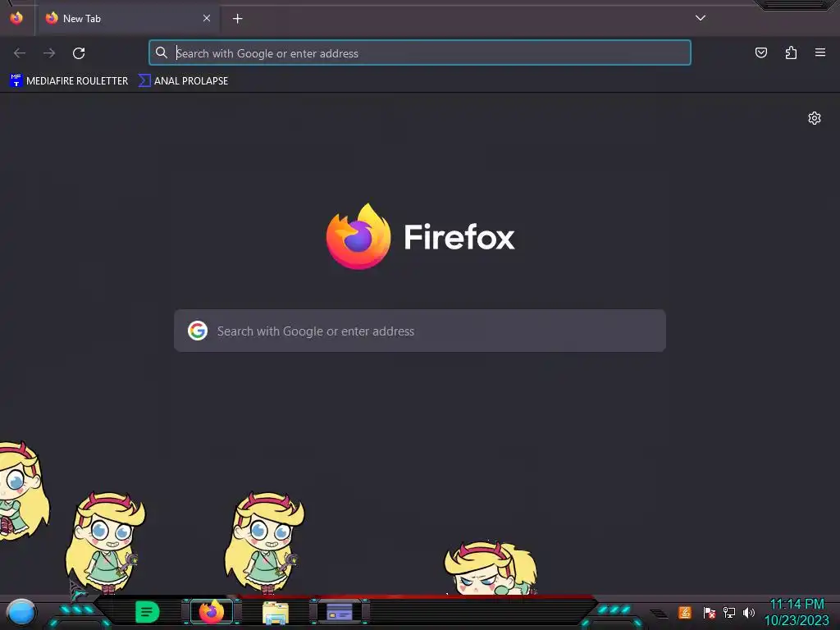Open the Start orb on taskbar
The height and width of the screenshot is (630, 840).
coord(21,612)
